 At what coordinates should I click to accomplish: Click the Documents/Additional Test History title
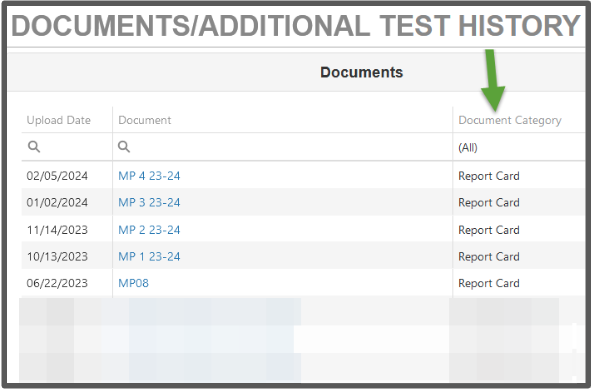point(296,26)
